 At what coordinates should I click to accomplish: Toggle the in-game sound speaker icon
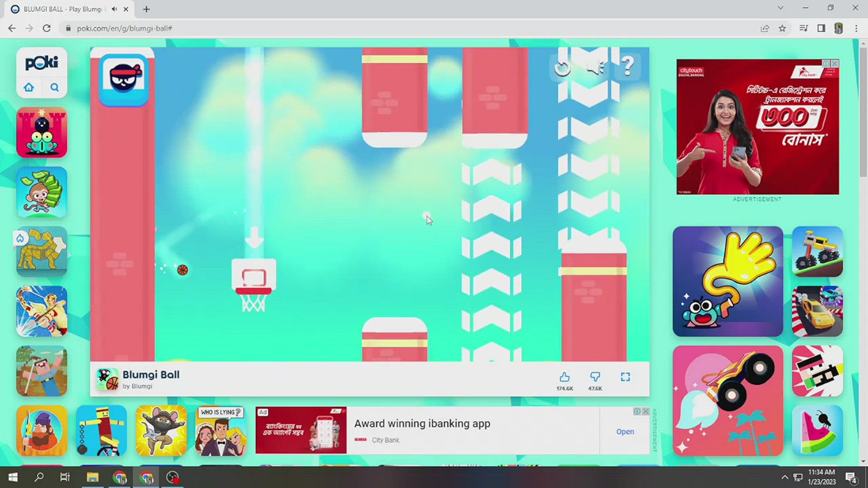595,68
